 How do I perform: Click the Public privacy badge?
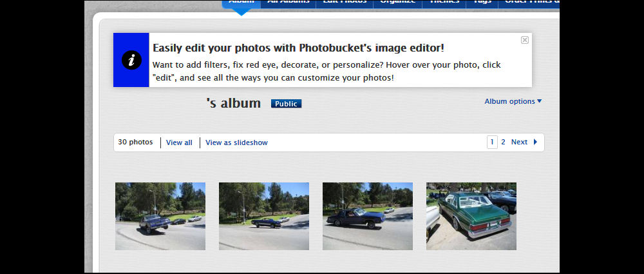(287, 104)
